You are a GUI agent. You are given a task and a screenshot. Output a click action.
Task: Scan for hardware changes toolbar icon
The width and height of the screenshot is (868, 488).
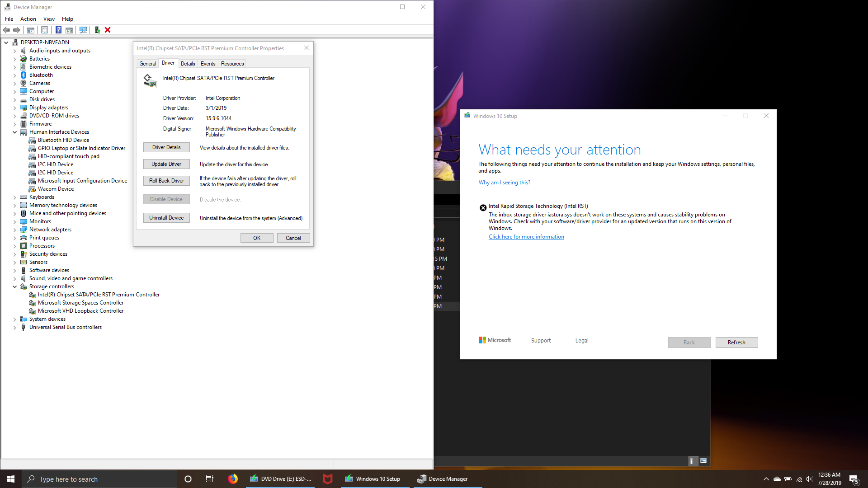tap(83, 30)
